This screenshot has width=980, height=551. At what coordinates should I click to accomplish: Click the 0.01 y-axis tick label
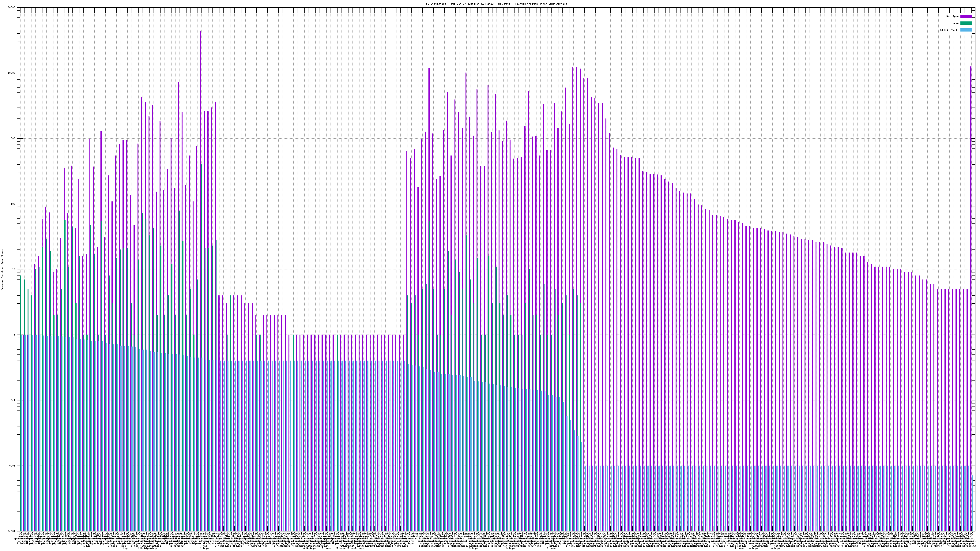click(13, 466)
